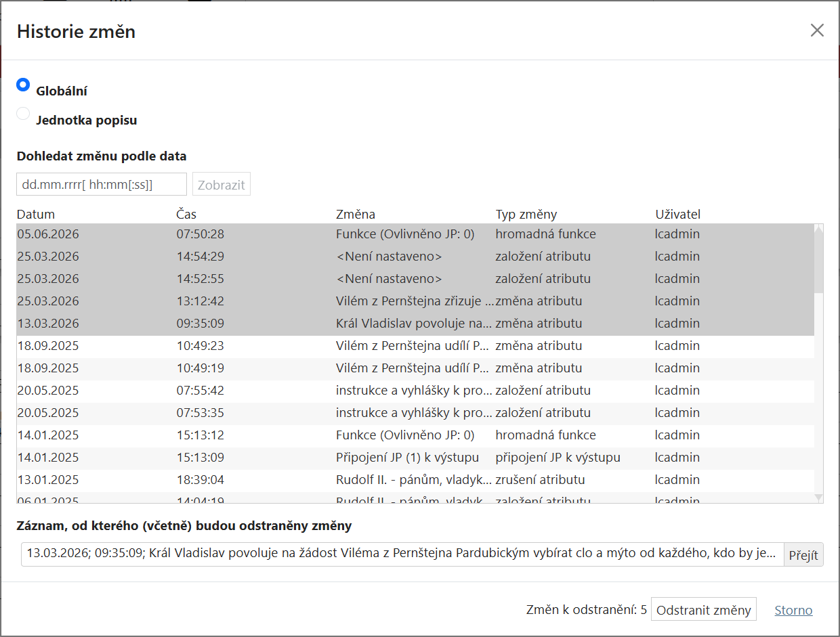Click the scrollbar up arrow in list

818,229
